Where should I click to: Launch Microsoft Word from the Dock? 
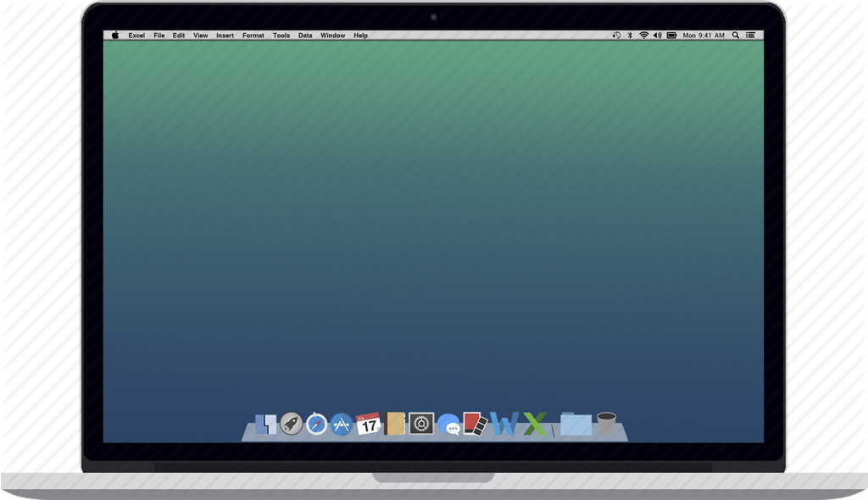[x=507, y=424]
